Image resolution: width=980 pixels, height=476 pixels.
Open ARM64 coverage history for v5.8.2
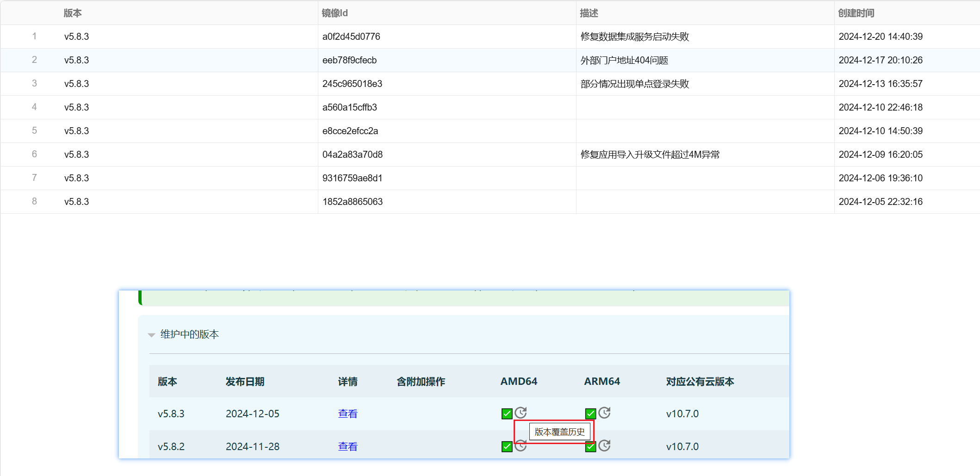[604, 445]
